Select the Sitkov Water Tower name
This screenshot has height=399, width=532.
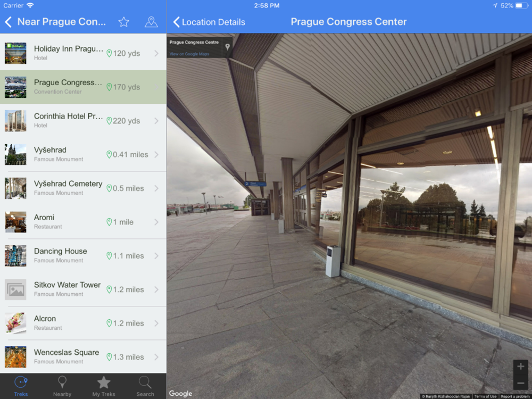click(x=67, y=285)
